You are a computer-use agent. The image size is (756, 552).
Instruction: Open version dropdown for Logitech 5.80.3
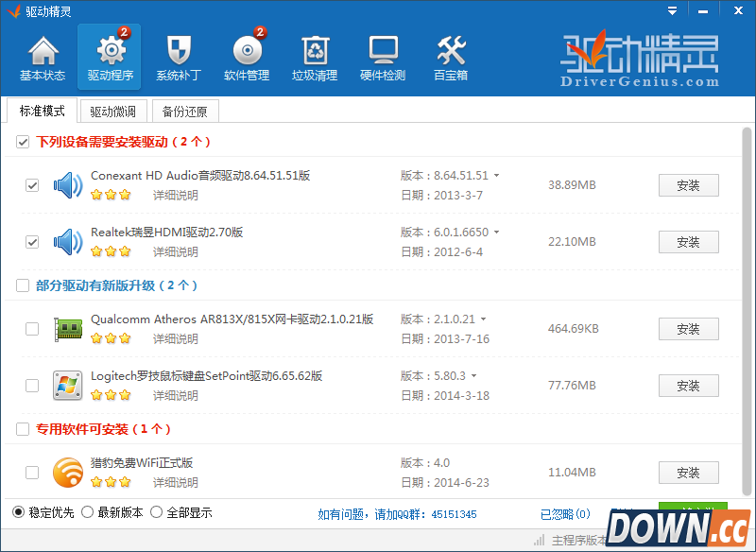tap(474, 376)
